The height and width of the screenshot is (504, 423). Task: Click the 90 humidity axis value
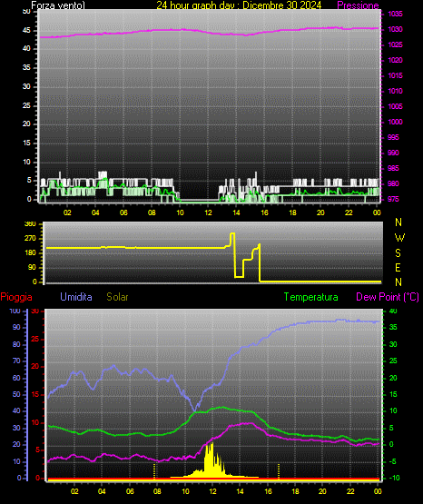16,327
